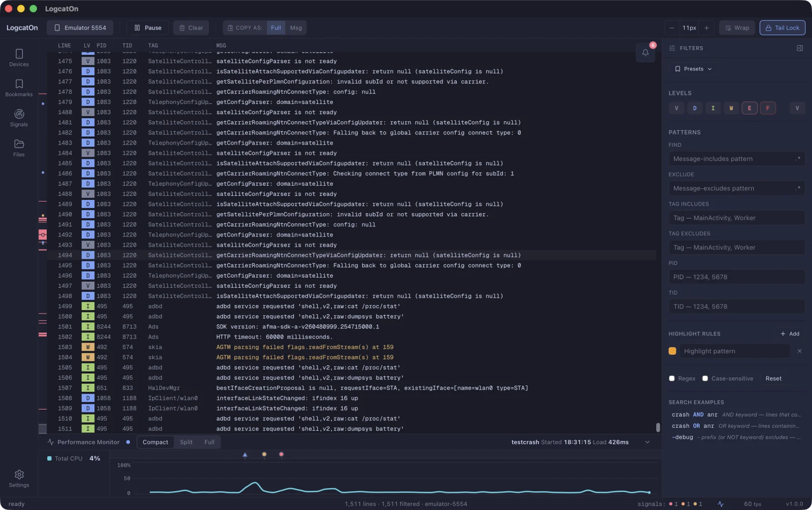812x510 pixels.
Task: Click the LINE column header
Action: pos(64,46)
